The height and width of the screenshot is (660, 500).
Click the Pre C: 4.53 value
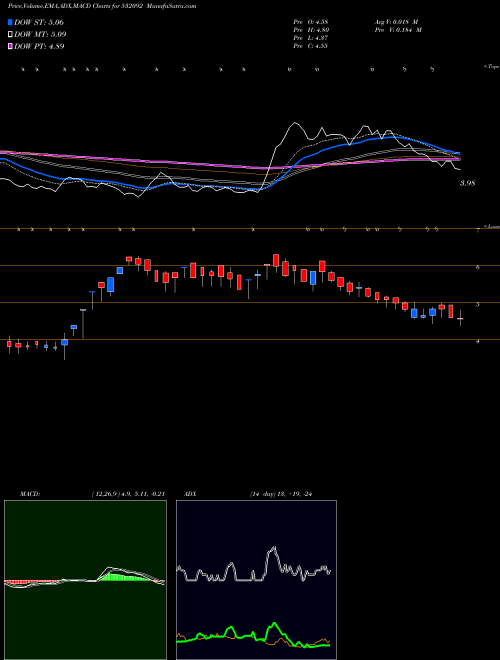pos(311,46)
